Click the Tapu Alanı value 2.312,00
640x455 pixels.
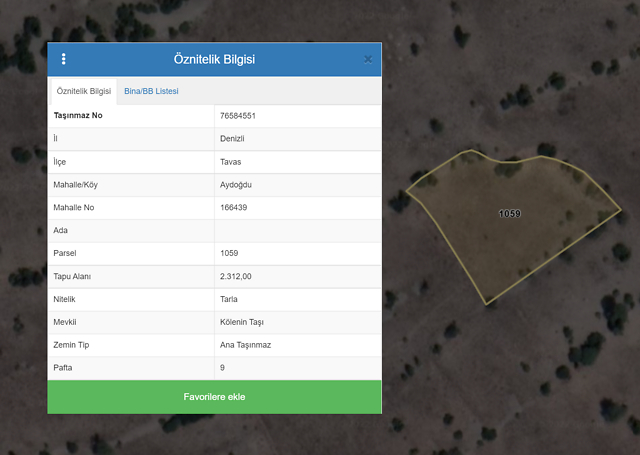pyautogui.click(x=236, y=276)
